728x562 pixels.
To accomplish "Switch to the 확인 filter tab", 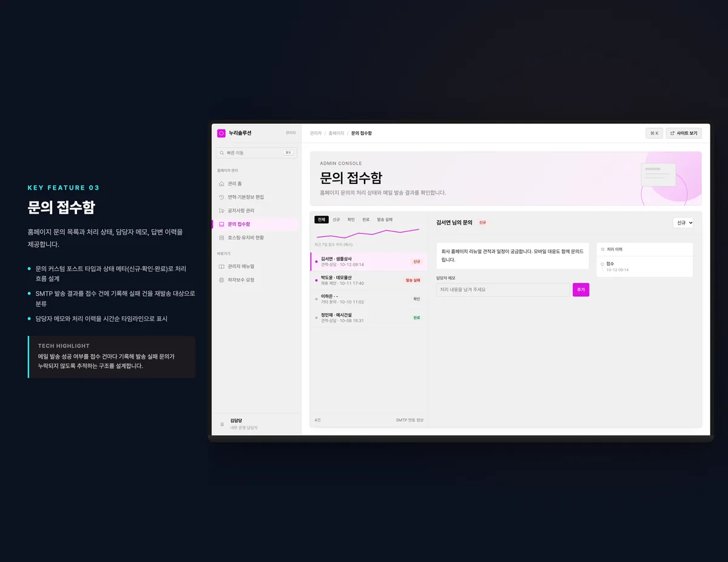I will (351, 219).
